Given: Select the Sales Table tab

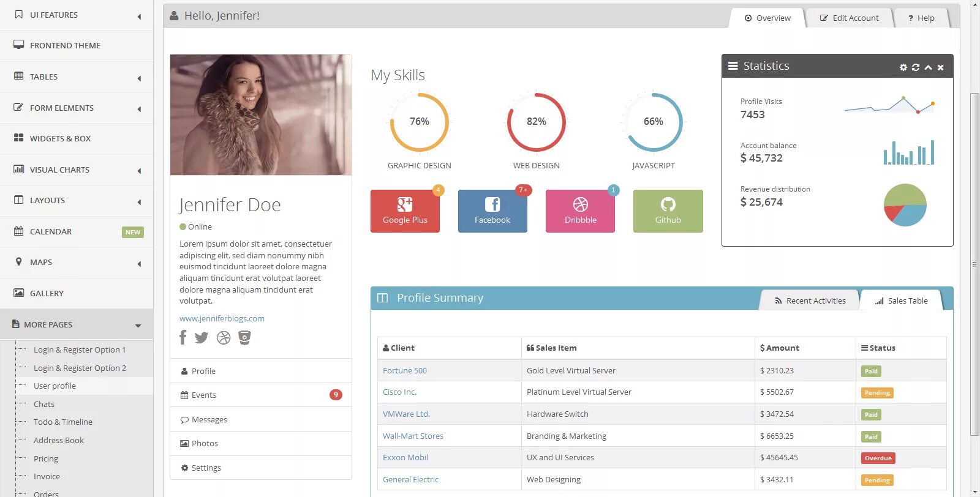Looking at the screenshot, I should 901,301.
